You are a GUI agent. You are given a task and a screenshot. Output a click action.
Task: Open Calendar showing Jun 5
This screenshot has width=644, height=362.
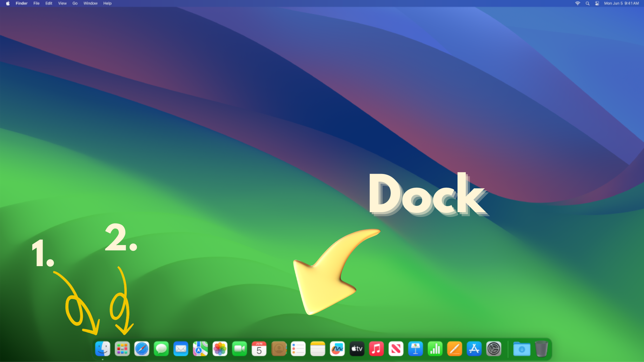(259, 349)
